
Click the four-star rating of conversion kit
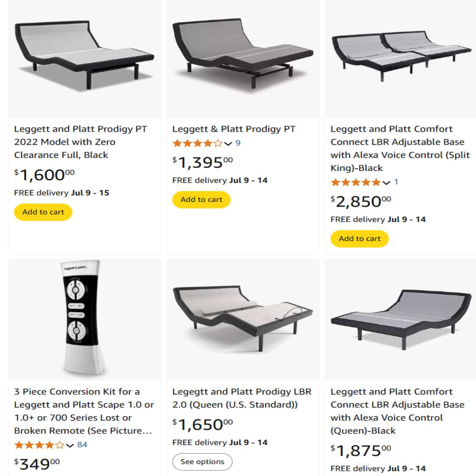click(39, 445)
